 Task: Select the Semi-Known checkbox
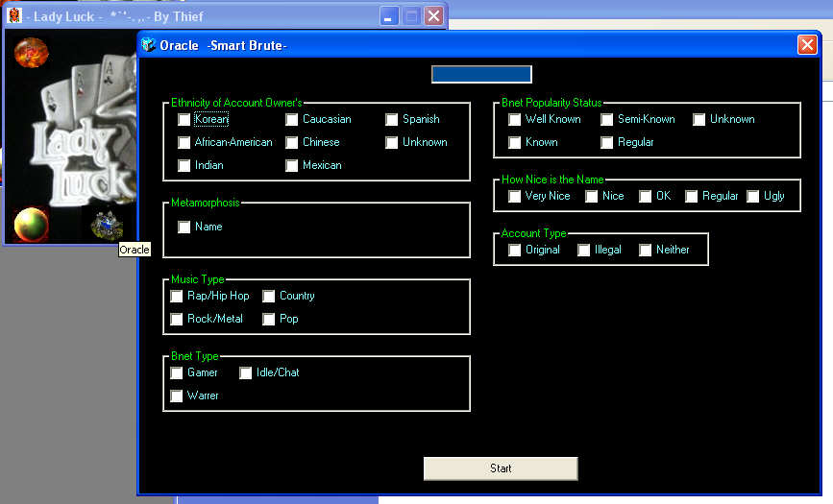(607, 120)
